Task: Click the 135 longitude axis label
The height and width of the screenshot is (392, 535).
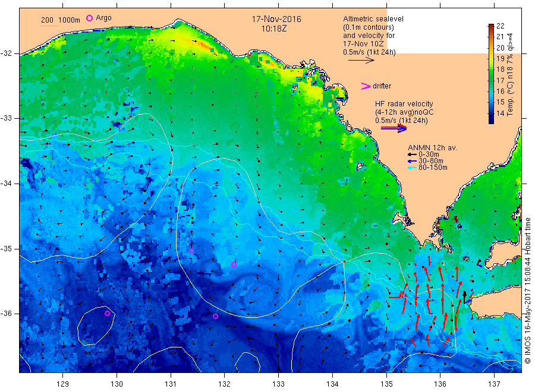Action: click(386, 384)
